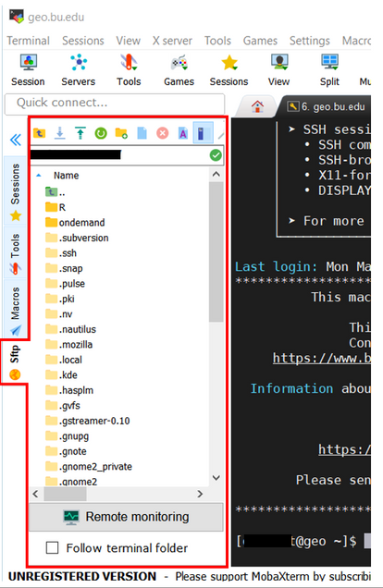Select the .local folder
This screenshot has height=588, width=383.
[64, 360]
